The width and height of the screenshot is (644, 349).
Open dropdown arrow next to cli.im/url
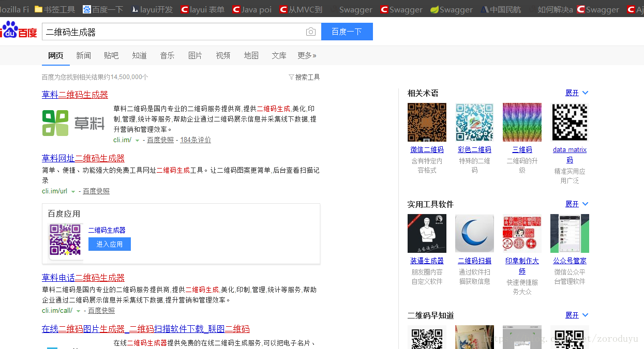point(73,192)
